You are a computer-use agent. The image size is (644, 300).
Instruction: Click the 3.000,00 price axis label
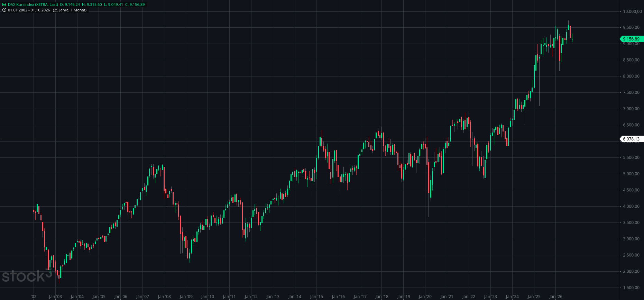[x=631, y=239]
